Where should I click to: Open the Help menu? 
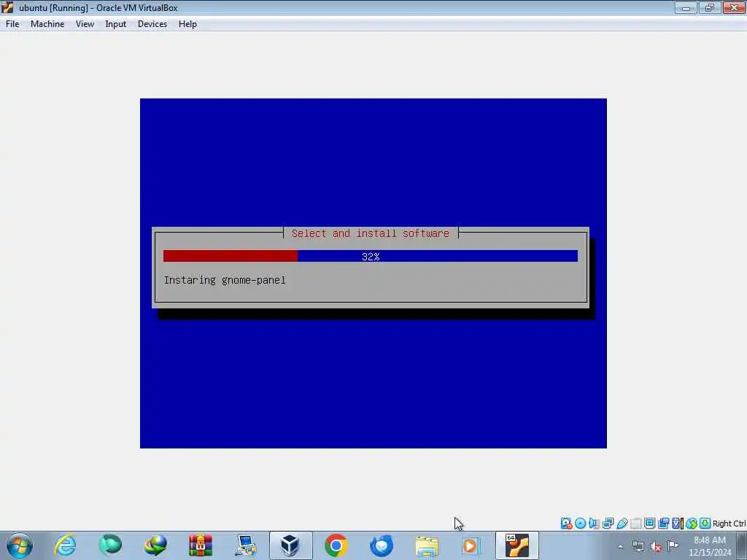tap(187, 24)
